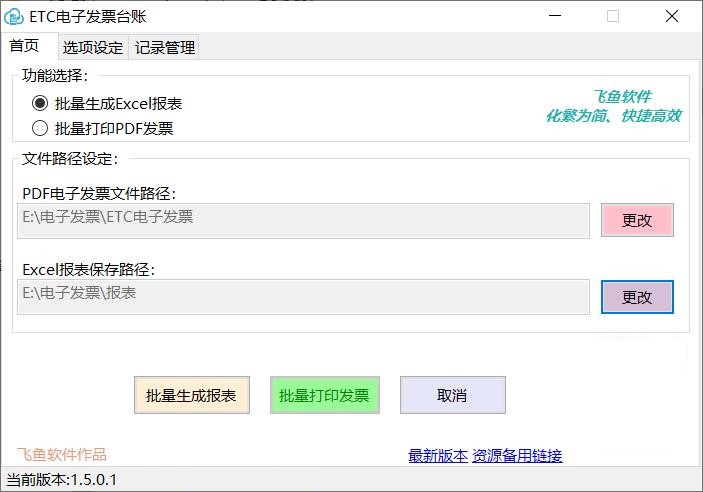Viewport: 703px width, 492px height.
Task: Start 批量生成报表 with the orange button
Action: [x=191, y=395]
